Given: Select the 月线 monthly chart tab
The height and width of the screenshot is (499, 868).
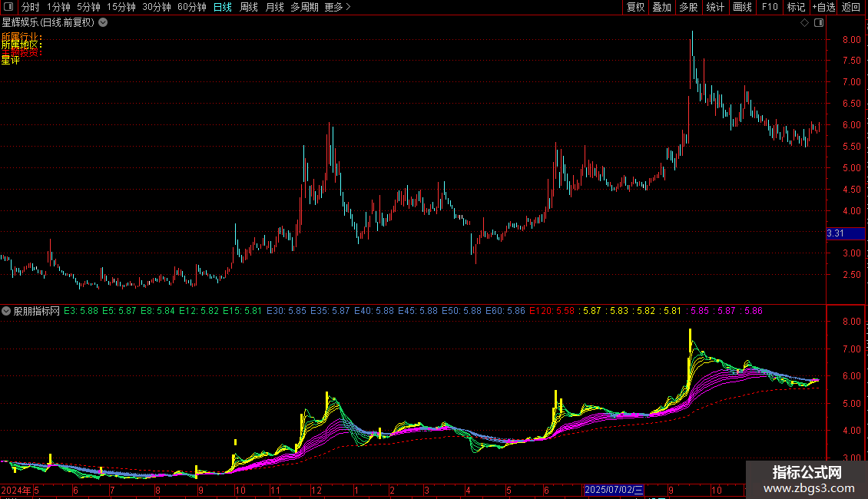Looking at the screenshot, I should pos(274,7).
